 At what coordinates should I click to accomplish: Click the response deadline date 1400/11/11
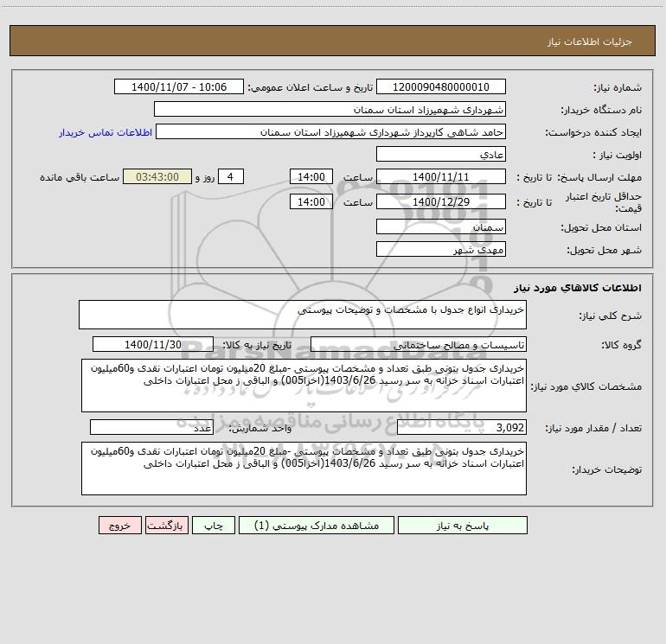click(x=441, y=176)
